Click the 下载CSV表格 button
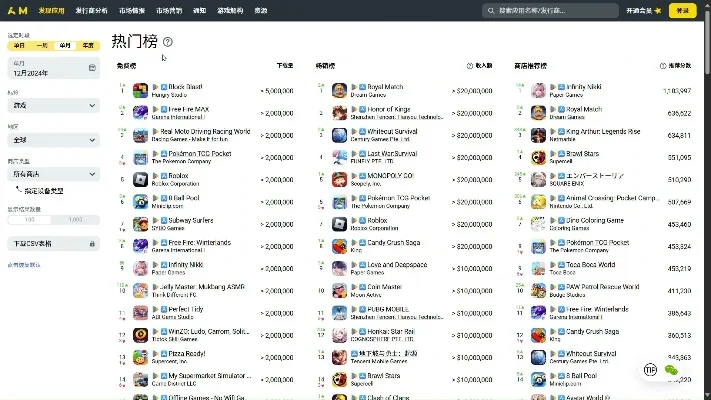711x400 pixels. tap(54, 244)
